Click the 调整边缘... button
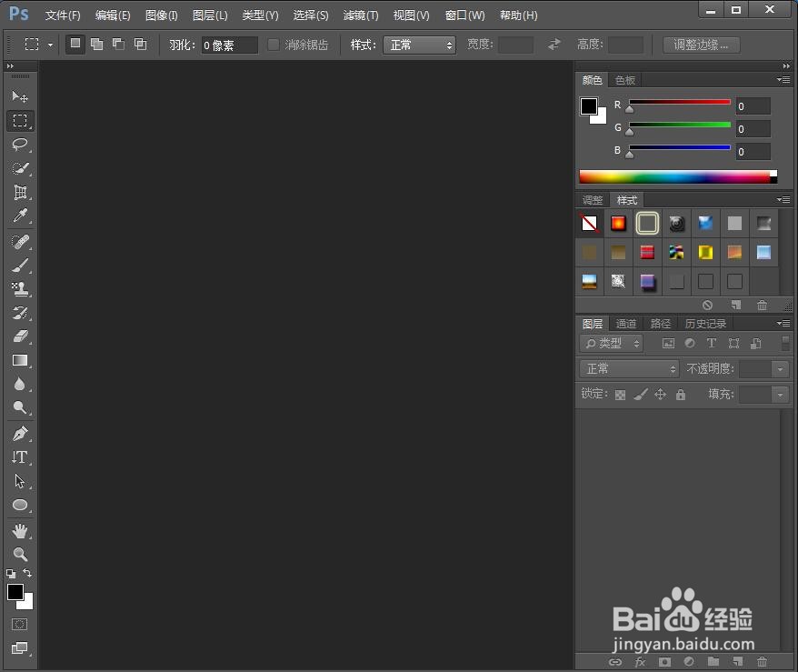The width and height of the screenshot is (798, 672). pos(701,45)
